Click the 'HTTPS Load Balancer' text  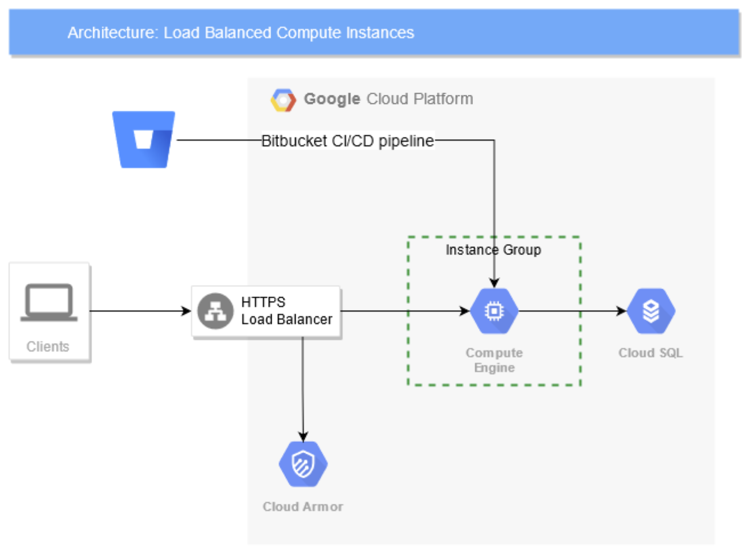point(286,311)
